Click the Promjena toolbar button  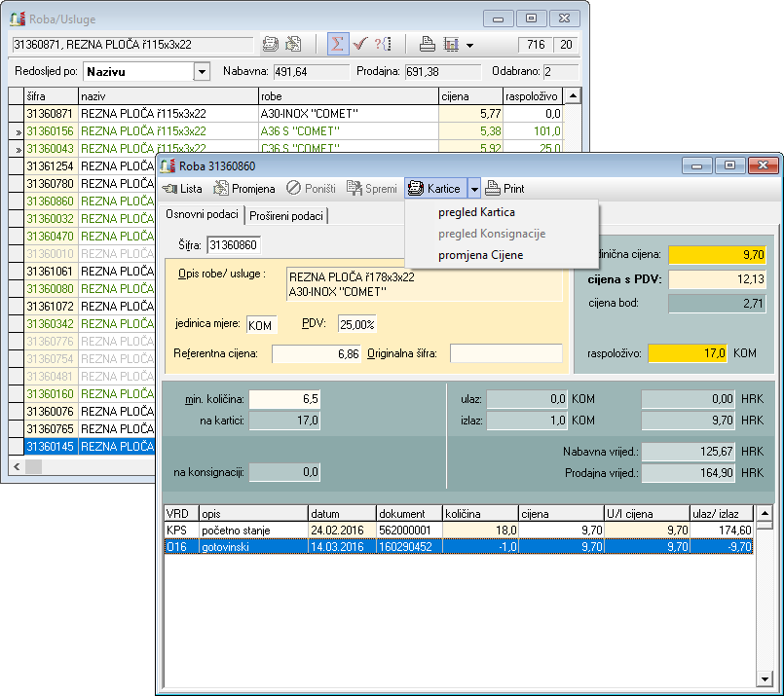(244, 188)
